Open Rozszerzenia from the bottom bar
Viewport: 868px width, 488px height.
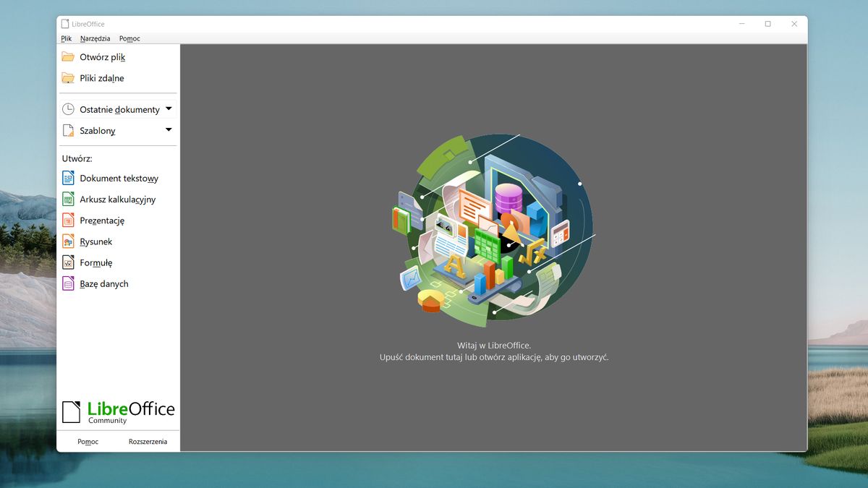tap(148, 441)
